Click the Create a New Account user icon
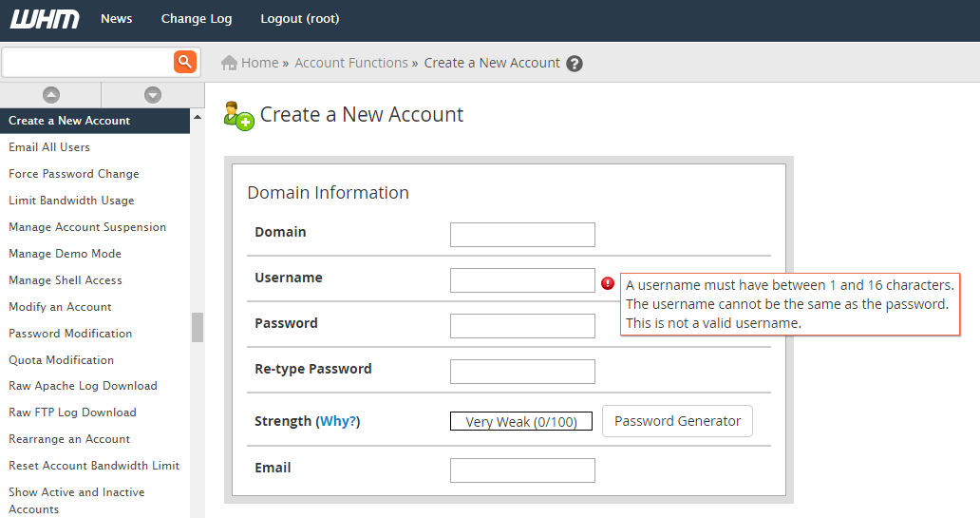The height and width of the screenshot is (518, 980). pos(238,116)
